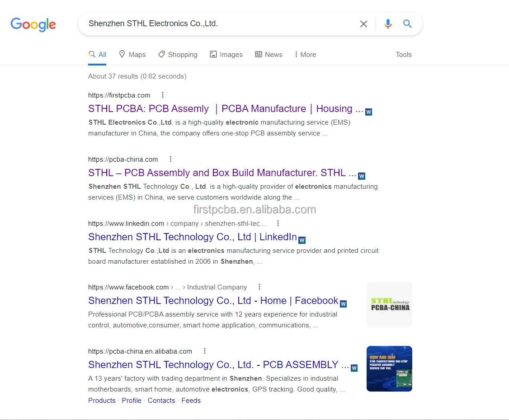This screenshot has height=420, width=509.
Task: Open the Feeds sitelink
Action: [191, 401]
